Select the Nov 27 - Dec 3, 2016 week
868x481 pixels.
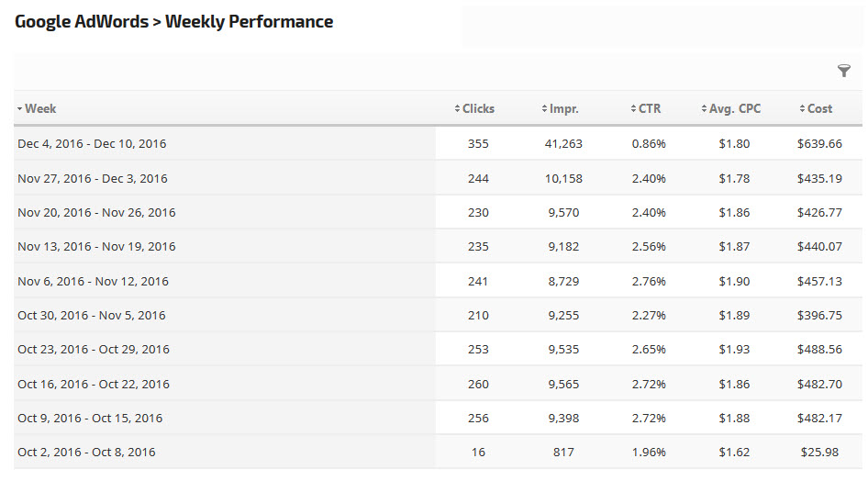pyautogui.click(x=92, y=178)
